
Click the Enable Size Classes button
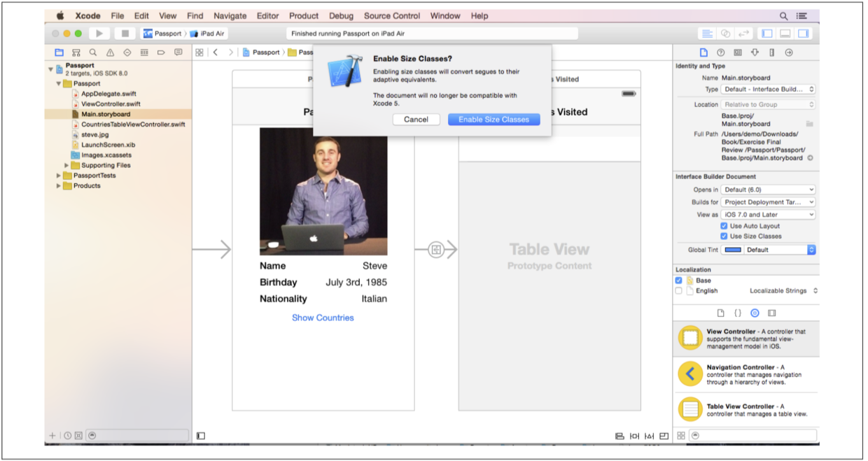(x=493, y=120)
